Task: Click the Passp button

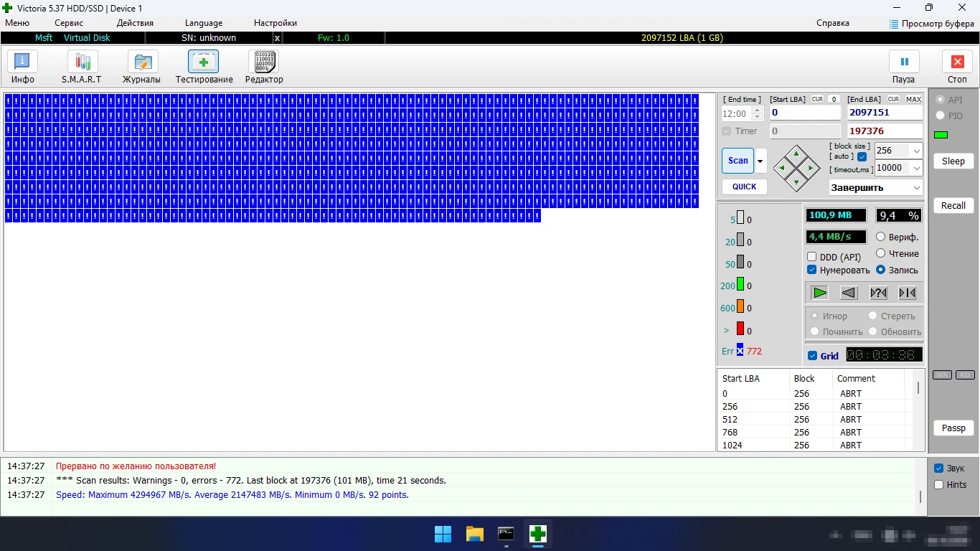Action: coord(953,428)
